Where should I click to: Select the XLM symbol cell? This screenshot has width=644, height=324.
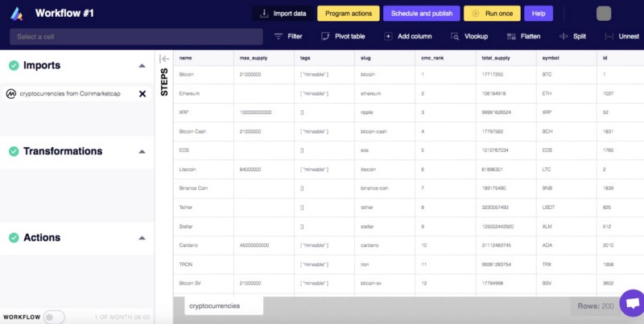coord(567,227)
